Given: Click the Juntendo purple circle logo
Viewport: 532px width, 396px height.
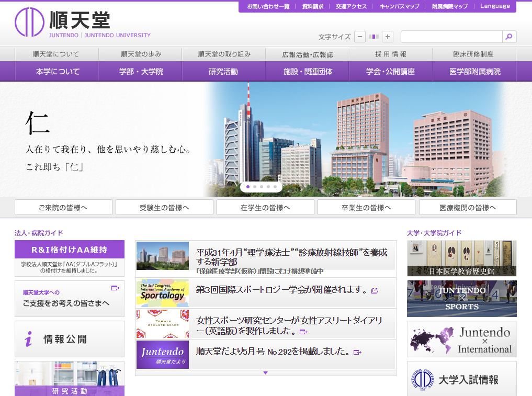Looking at the screenshot, I should click(29, 22).
